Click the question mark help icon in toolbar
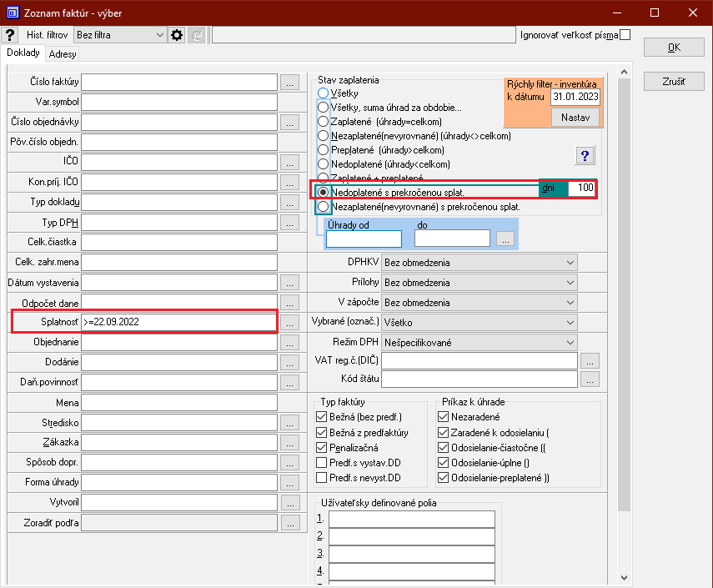713x588 pixels. [x=11, y=35]
